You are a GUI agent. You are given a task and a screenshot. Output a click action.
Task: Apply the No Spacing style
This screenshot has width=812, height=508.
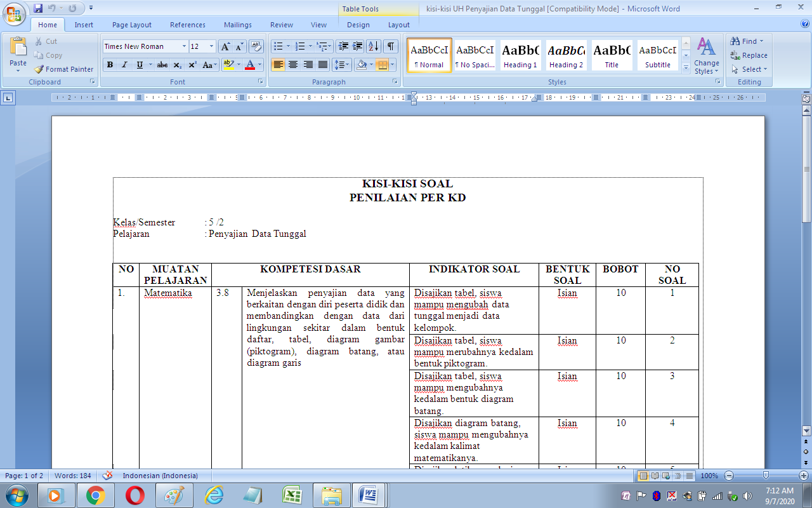475,55
